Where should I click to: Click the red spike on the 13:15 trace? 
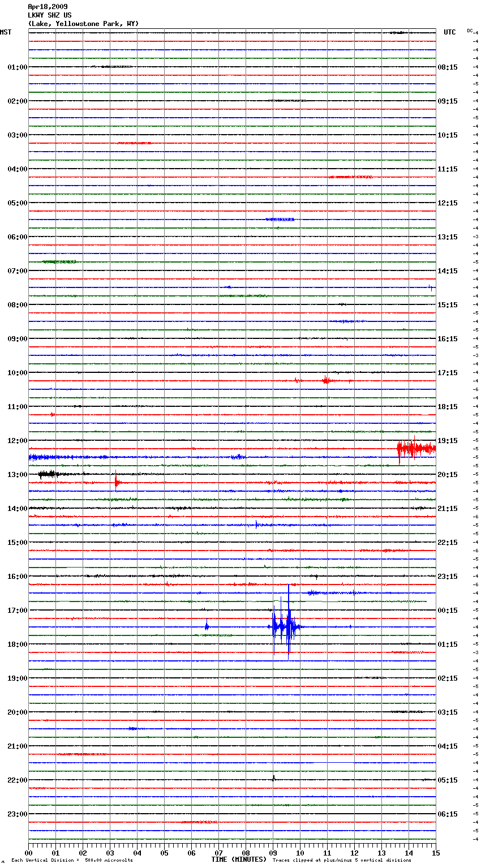116,482
